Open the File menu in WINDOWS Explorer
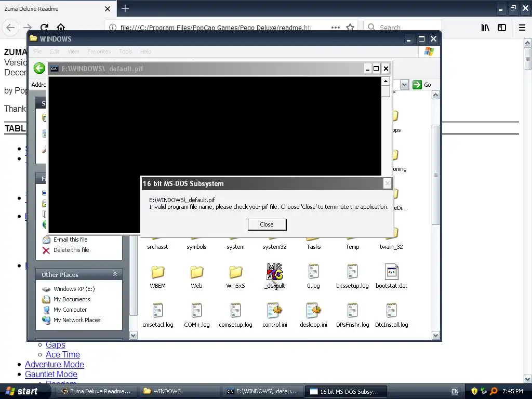The width and height of the screenshot is (532, 399). 37,51
